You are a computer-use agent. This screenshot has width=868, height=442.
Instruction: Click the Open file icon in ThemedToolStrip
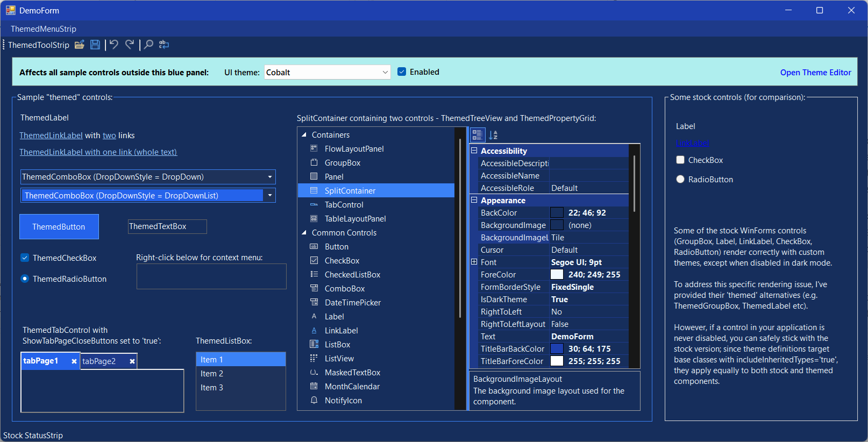79,45
